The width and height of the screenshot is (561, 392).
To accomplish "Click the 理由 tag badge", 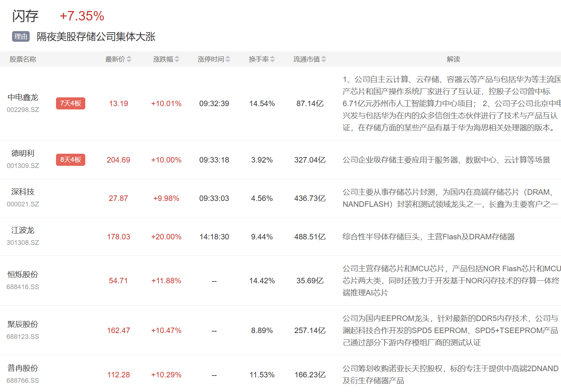I will tap(21, 37).
